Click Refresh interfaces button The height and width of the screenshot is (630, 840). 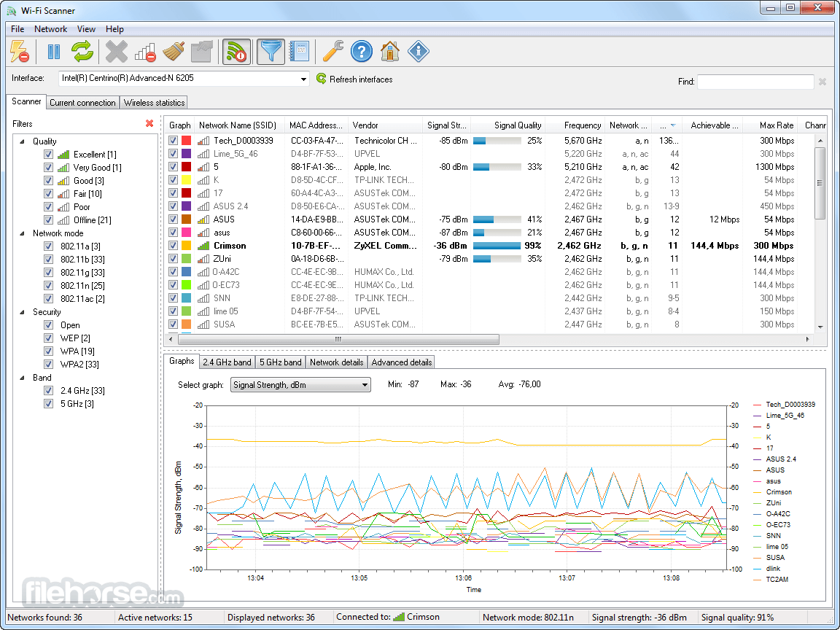[354, 79]
